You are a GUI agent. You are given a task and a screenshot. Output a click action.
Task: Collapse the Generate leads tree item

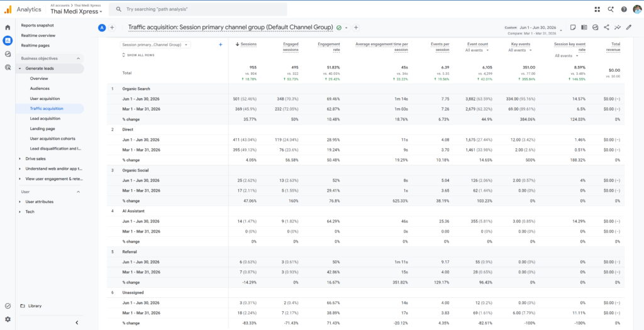tap(20, 69)
